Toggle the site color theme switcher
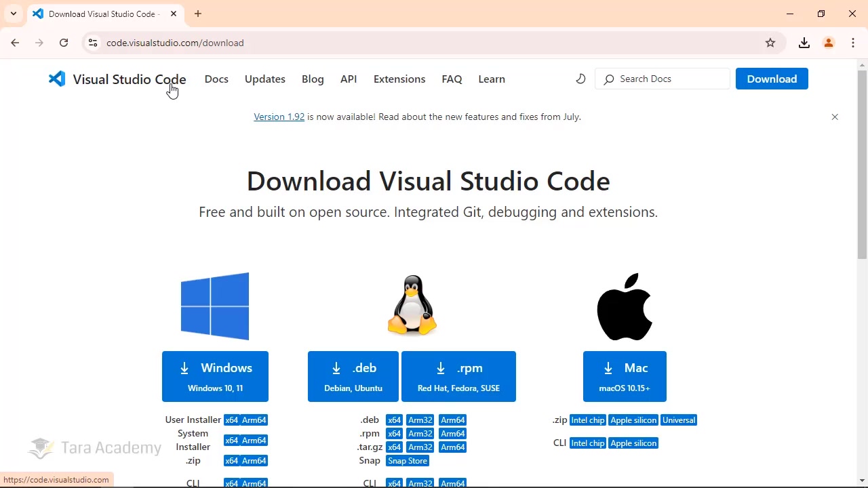 click(x=580, y=79)
